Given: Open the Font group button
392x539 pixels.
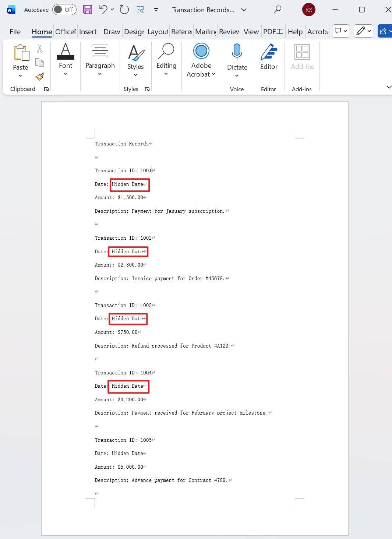Looking at the screenshot, I should (x=66, y=60).
